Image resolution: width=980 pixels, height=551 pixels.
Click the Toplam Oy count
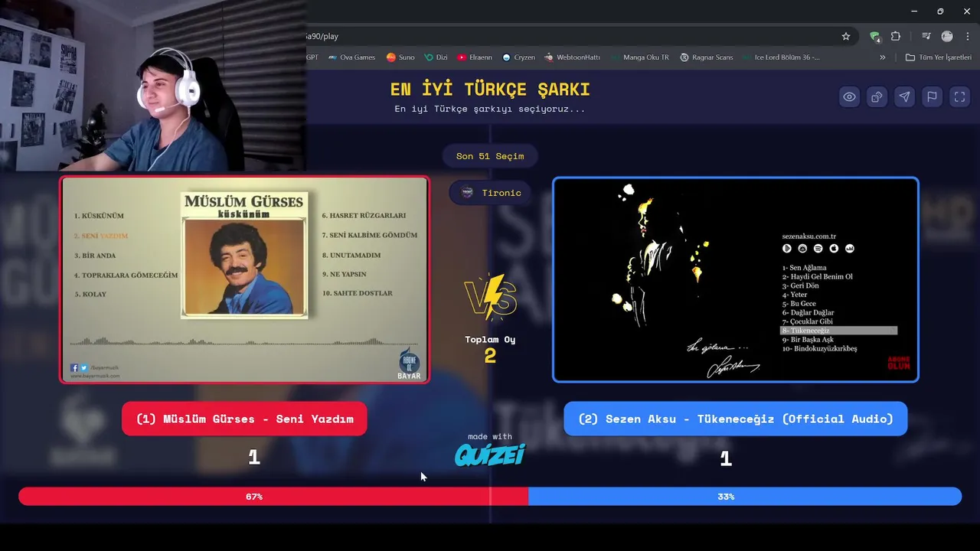490,356
